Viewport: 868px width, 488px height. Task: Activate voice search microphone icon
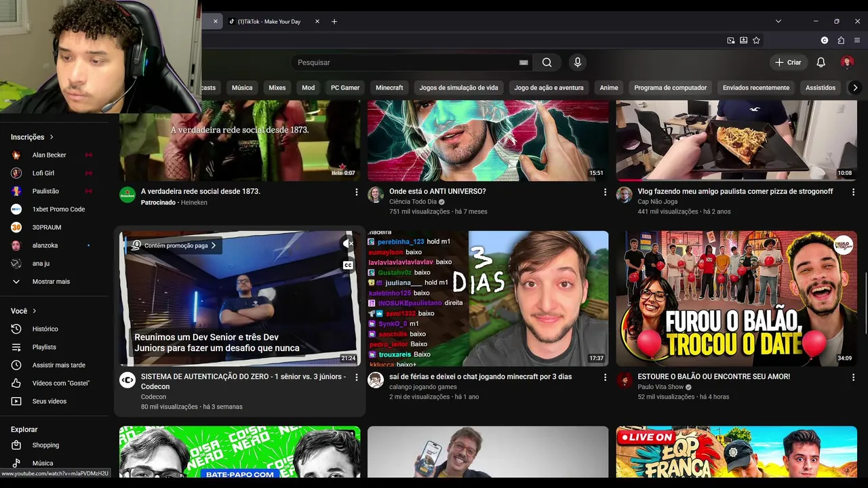(578, 62)
